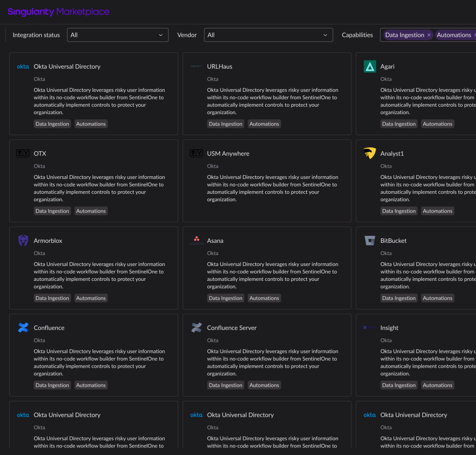Click the Automations tag on Insight card
Screen dimensions: 476x455
click(x=437, y=385)
